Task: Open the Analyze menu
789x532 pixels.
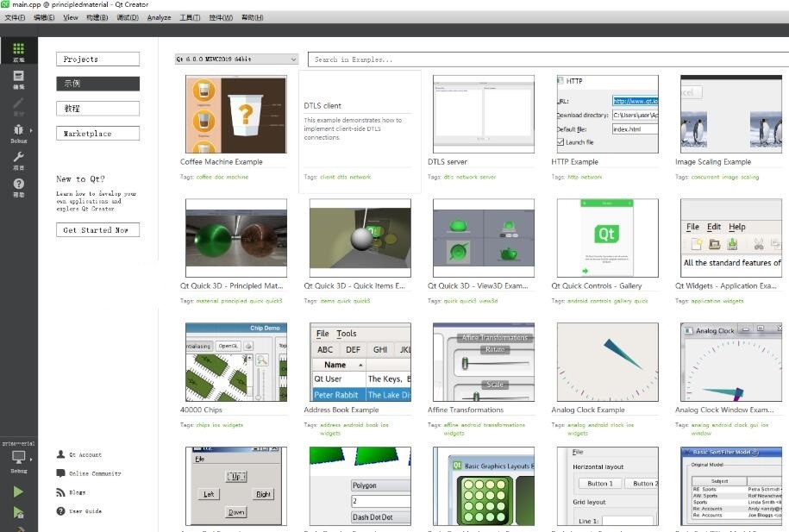Action: click(159, 17)
